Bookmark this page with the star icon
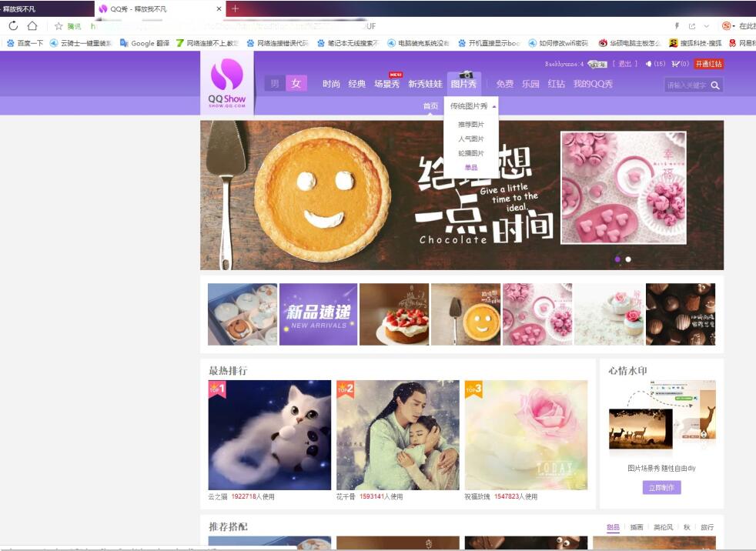The height and width of the screenshot is (551, 756). 59,26
